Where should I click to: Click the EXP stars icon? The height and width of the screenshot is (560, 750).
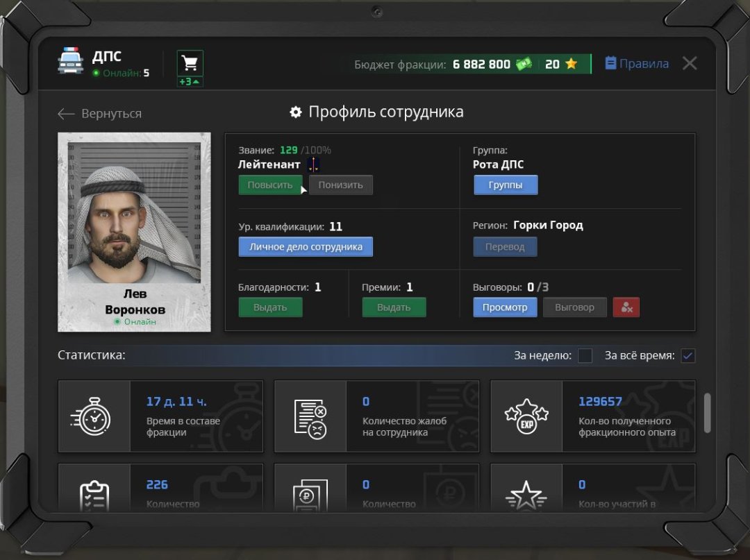(526, 416)
